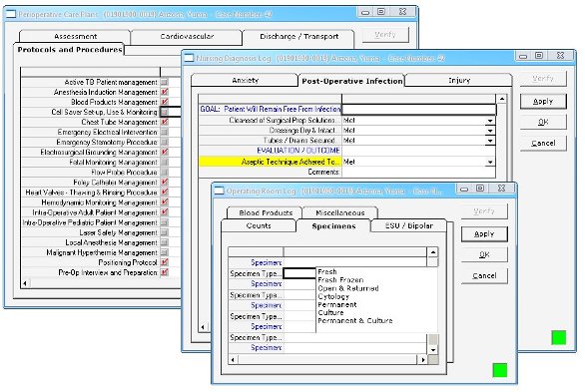
Task: Open ESU / Bipolar tab
Action: click(409, 225)
